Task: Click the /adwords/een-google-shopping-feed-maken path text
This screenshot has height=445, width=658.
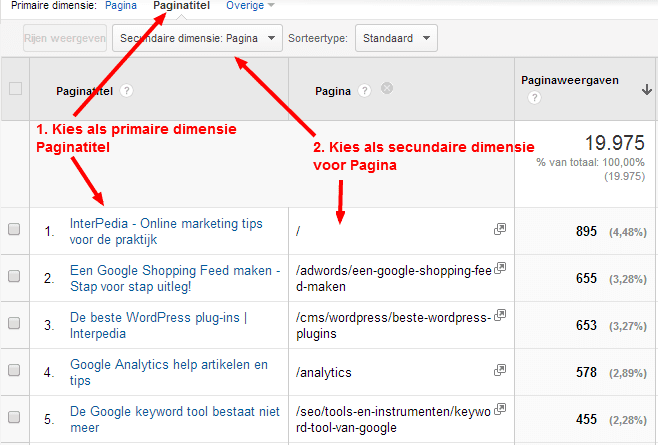Action: point(394,278)
